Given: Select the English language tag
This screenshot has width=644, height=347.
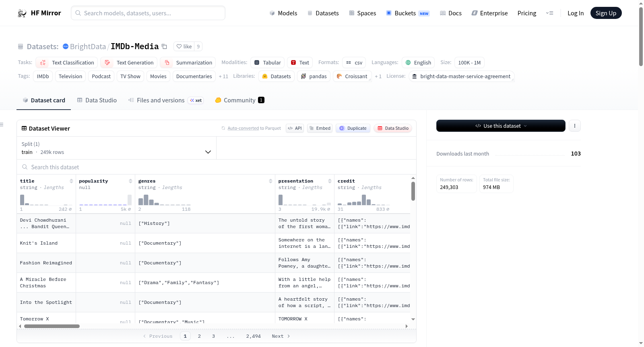Looking at the screenshot, I should click(418, 62).
